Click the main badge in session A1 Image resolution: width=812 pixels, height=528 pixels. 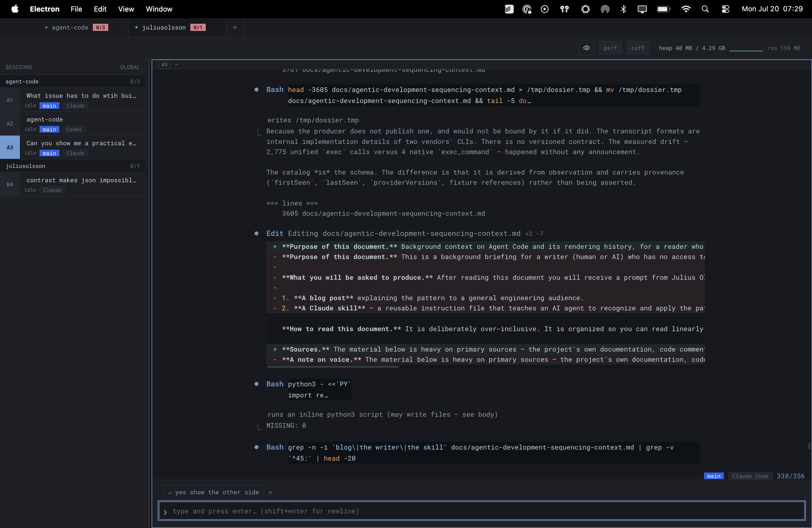click(x=49, y=106)
